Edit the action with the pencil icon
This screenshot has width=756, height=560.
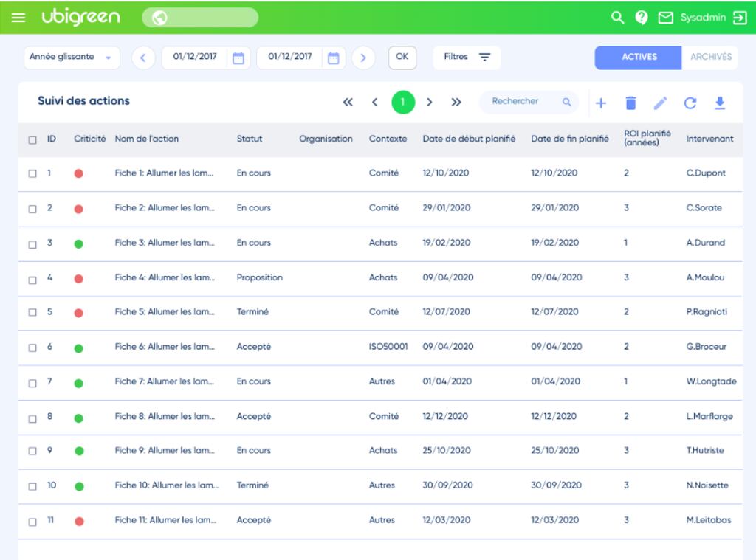point(661,103)
